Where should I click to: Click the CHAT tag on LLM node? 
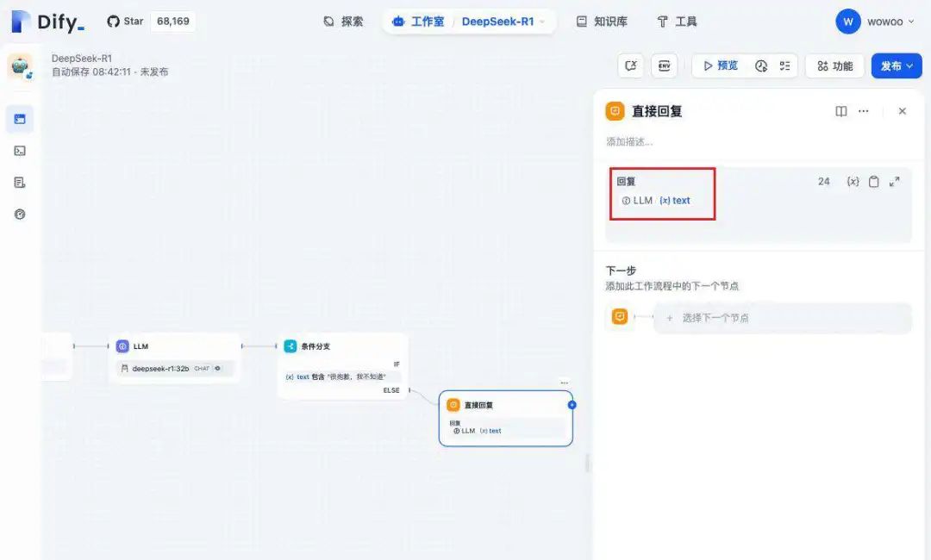tap(202, 369)
